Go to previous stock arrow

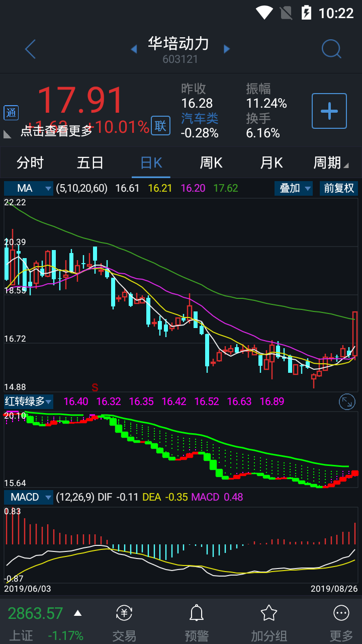[x=134, y=49]
